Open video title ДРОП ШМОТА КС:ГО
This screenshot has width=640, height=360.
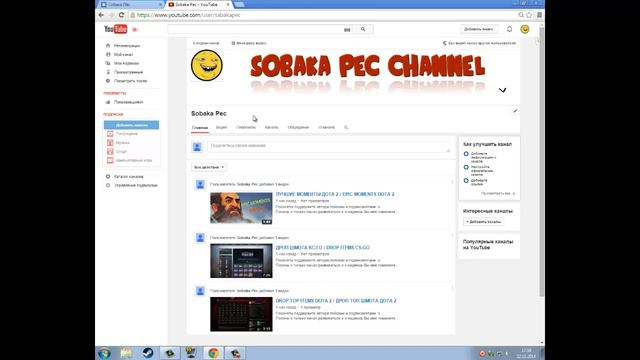click(322, 247)
